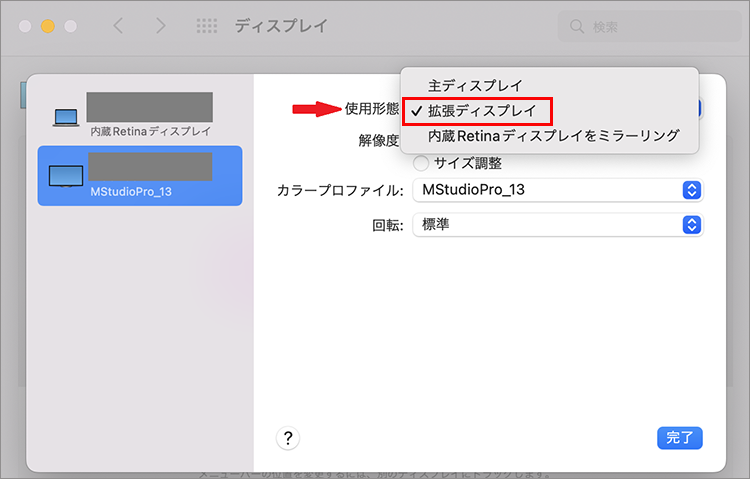Select the 内蔵Retinaディスプレイ laptop icon
This screenshot has width=750, height=479.
pos(66,117)
